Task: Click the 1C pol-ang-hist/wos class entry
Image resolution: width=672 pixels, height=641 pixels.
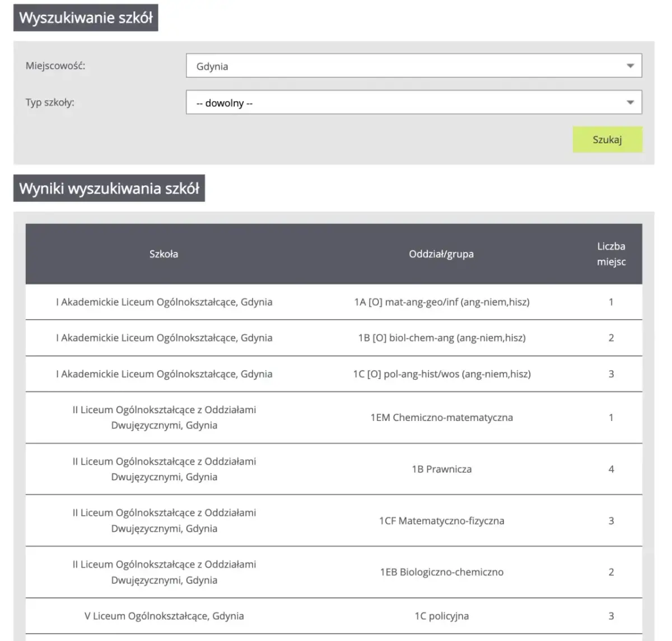Action: click(x=441, y=374)
